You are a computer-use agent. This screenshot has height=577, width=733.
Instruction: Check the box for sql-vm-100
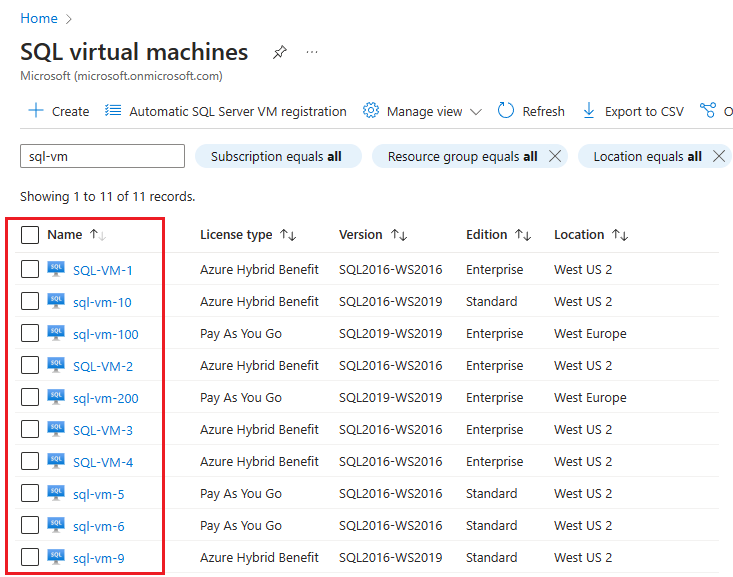tap(30, 333)
